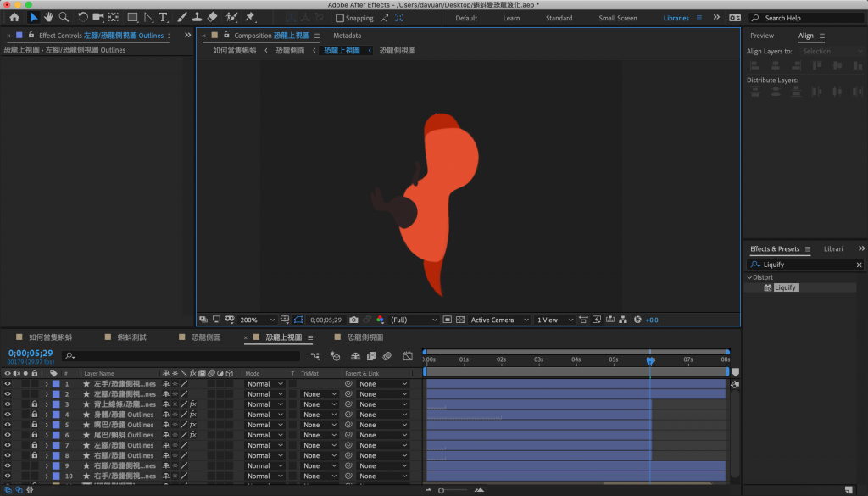Open the Metadata panel tab
Image resolution: width=868 pixels, height=496 pixels.
(347, 36)
